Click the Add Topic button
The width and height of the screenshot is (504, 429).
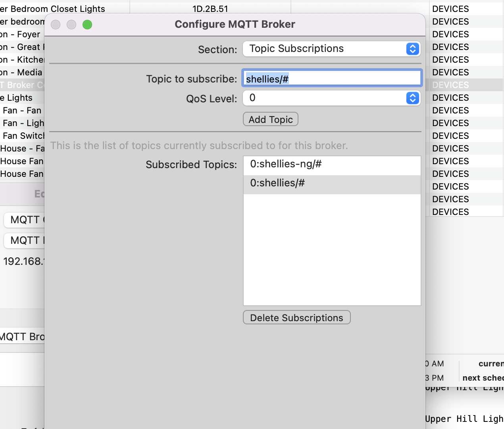pyautogui.click(x=271, y=119)
